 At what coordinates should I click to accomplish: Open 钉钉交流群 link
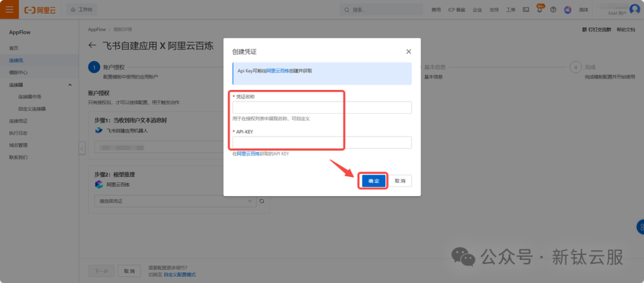click(597, 30)
